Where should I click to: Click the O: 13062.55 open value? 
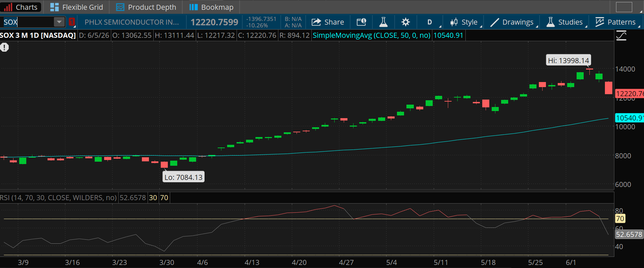tap(132, 35)
